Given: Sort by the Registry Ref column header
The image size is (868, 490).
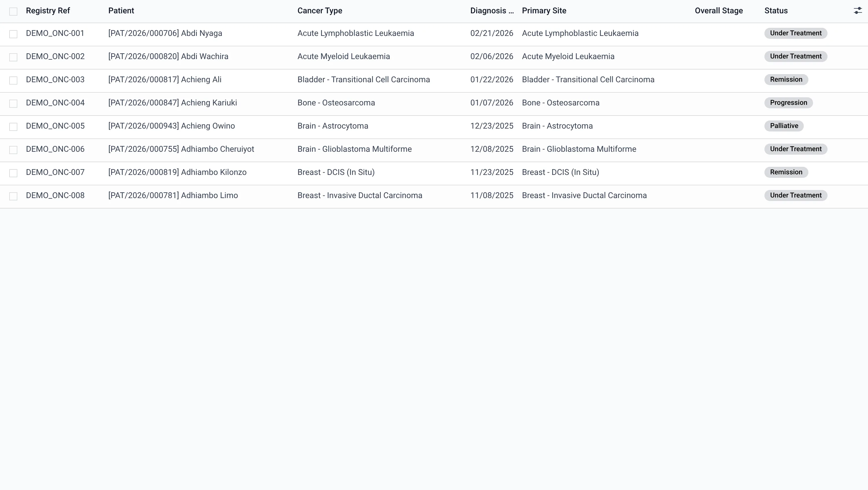Looking at the screenshot, I should 48,11.
